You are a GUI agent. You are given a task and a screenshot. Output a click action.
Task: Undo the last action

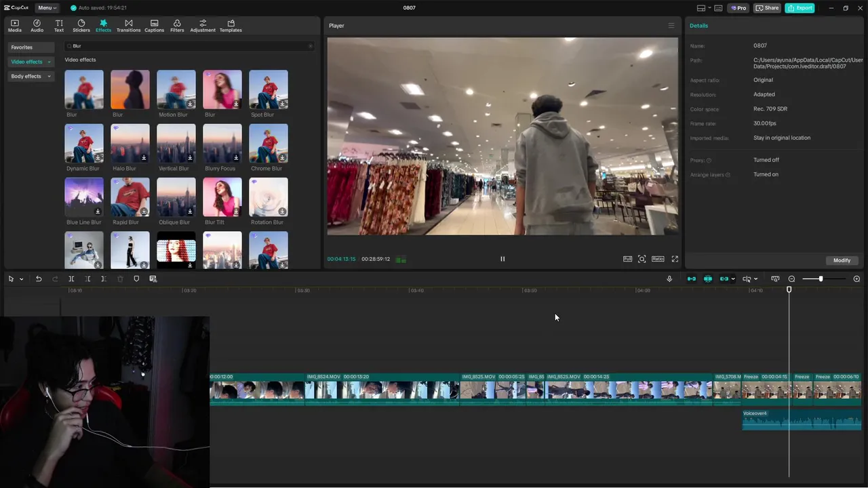39,279
